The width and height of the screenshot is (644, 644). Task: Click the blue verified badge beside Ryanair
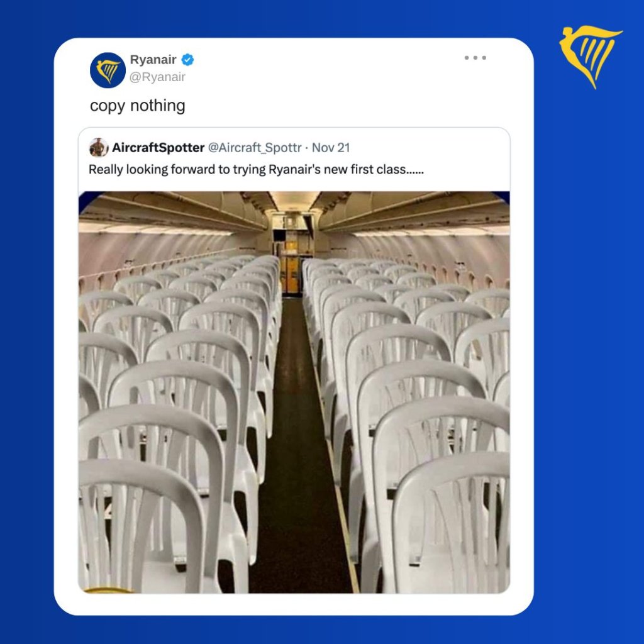[187, 60]
